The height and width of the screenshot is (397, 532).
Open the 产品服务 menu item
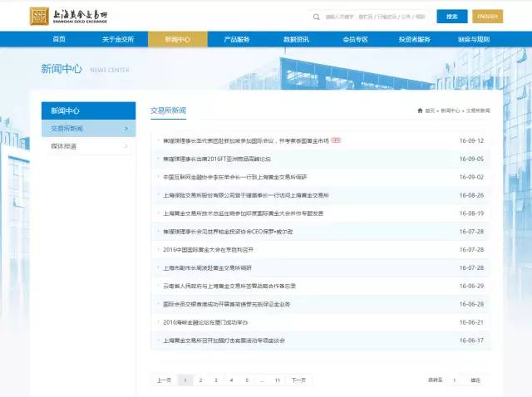click(x=237, y=39)
